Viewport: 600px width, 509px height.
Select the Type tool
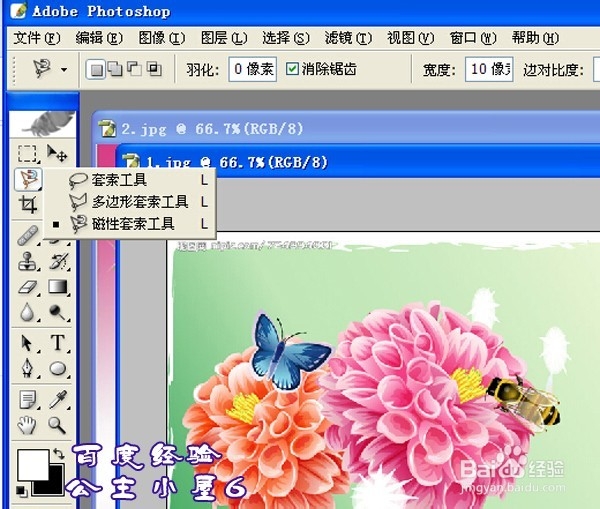tap(58, 343)
